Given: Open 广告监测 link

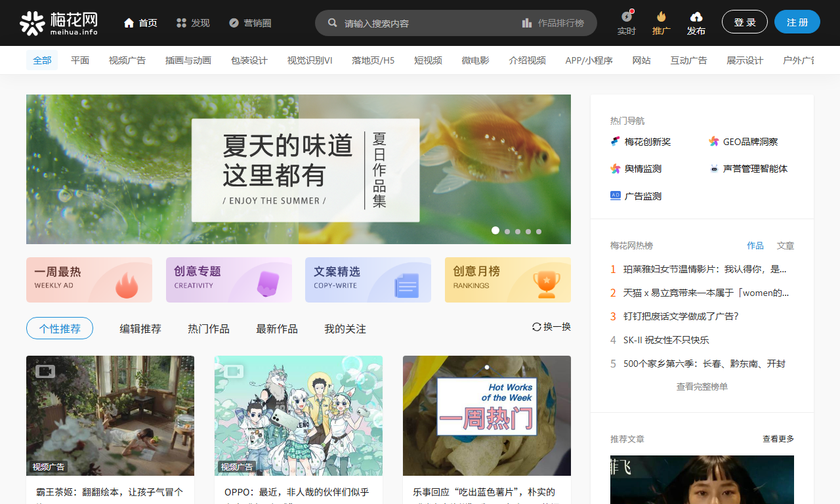Looking at the screenshot, I should click(x=636, y=196).
